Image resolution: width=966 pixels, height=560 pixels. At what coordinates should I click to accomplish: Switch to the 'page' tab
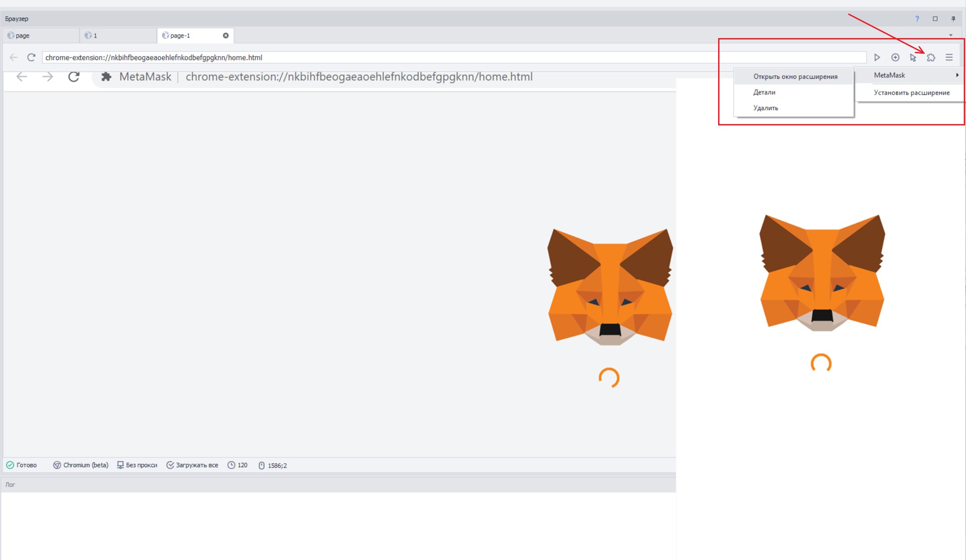coord(23,35)
